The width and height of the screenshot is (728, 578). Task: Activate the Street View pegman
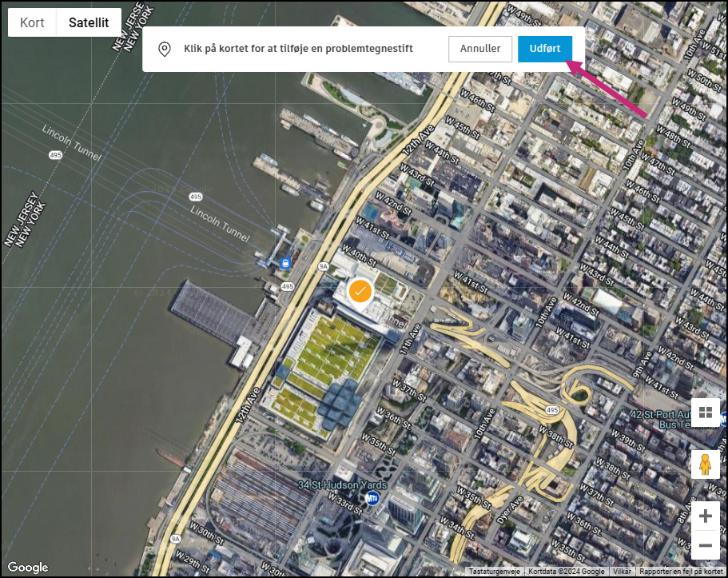coord(706,464)
